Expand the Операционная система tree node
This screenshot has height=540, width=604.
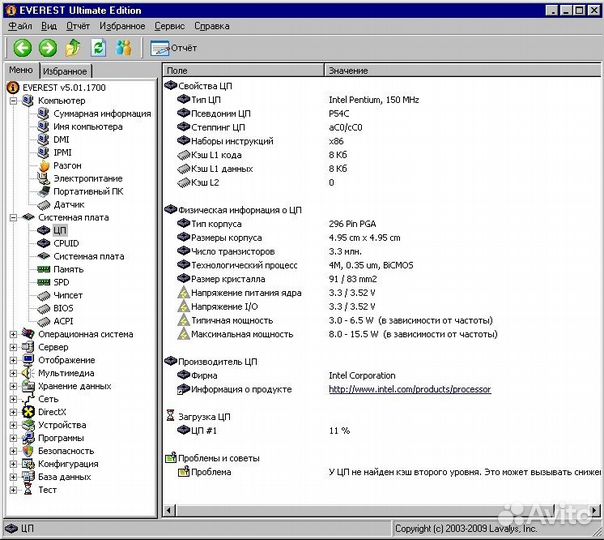point(13,334)
